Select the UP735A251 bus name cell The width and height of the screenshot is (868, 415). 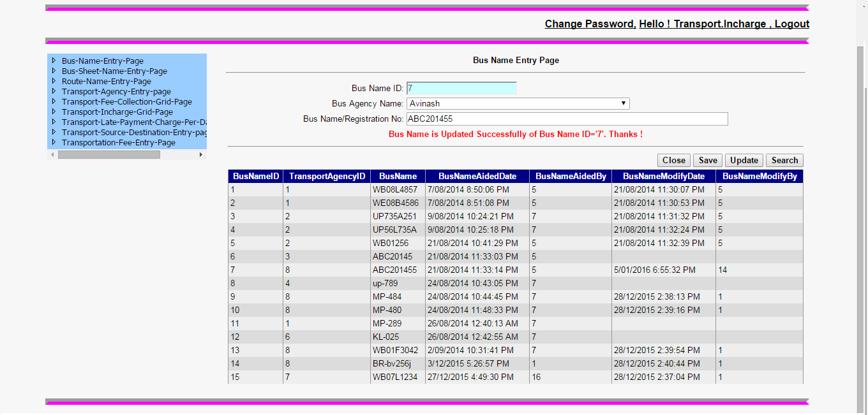[x=398, y=217]
